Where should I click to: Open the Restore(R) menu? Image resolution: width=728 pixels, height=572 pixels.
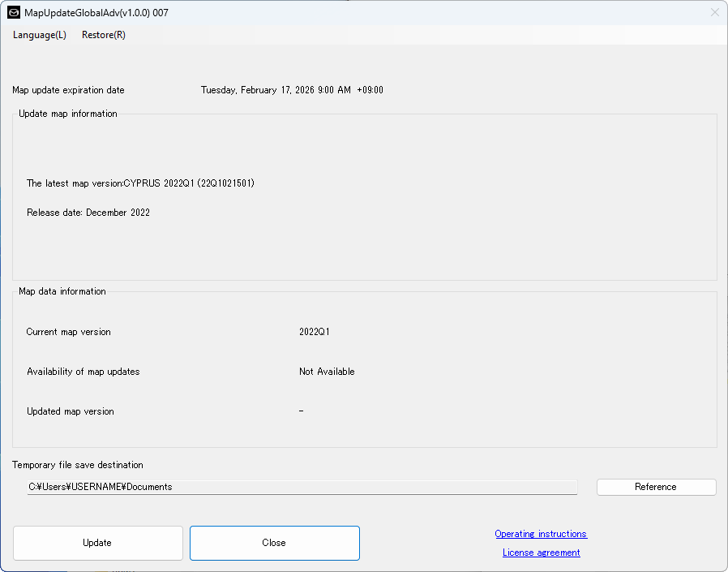104,35
